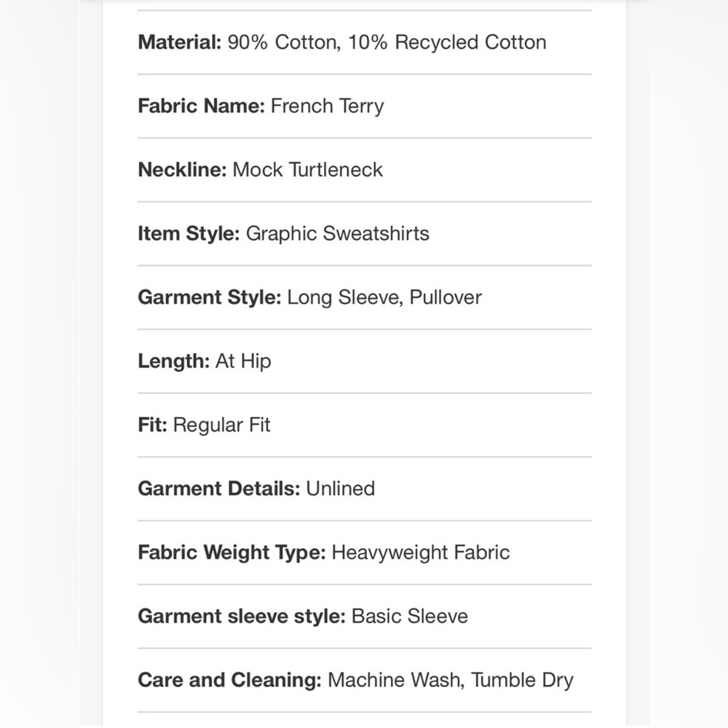Select the Regular Fit value
Image resolution: width=728 pixels, height=728 pixels.
pos(222,425)
